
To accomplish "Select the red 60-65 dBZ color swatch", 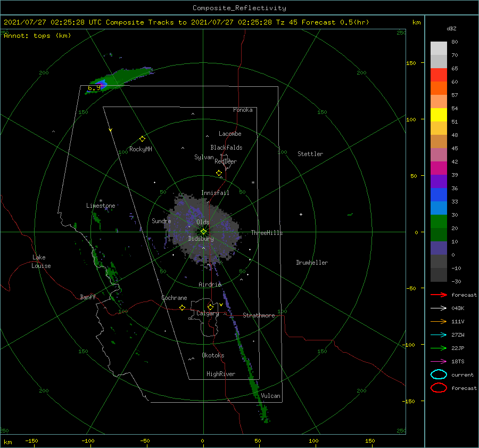I will coord(439,75).
